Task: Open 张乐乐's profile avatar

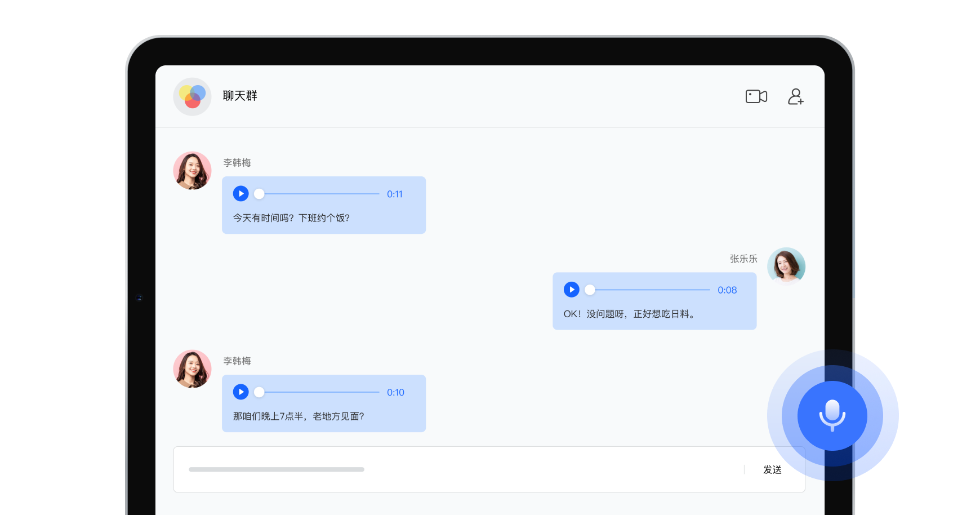Action: click(786, 266)
